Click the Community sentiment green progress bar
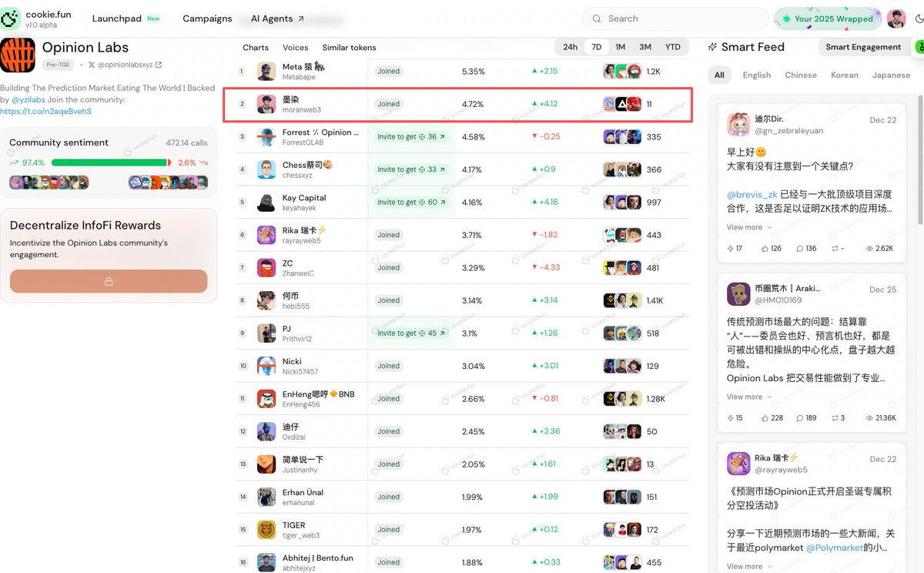The height and width of the screenshot is (573, 924). click(109, 163)
